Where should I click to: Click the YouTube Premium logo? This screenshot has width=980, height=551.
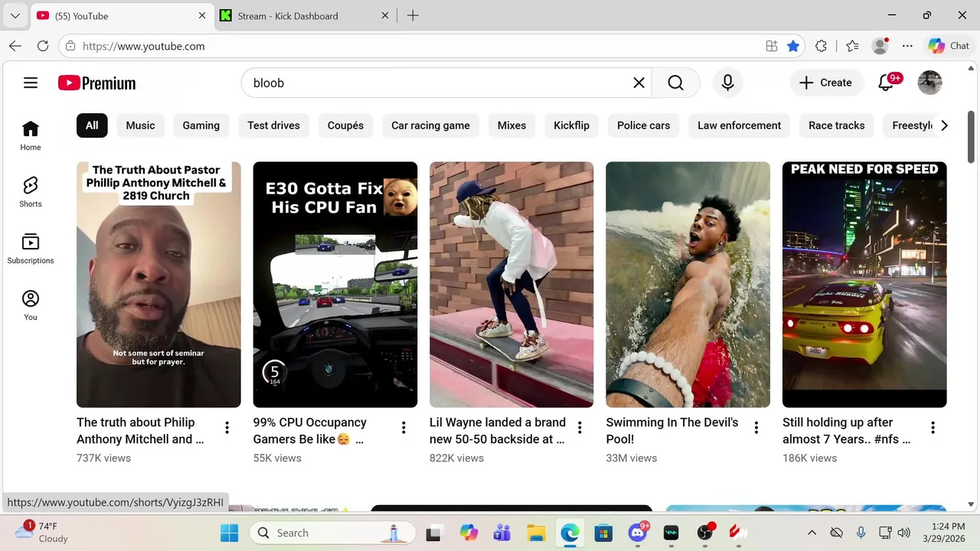[x=96, y=83]
